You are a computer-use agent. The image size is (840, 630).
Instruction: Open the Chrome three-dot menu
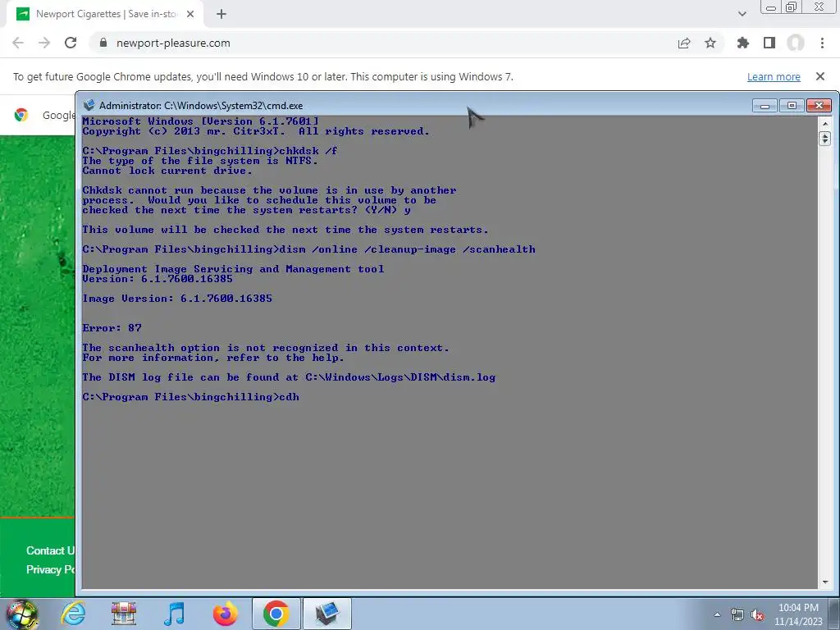[x=822, y=43]
